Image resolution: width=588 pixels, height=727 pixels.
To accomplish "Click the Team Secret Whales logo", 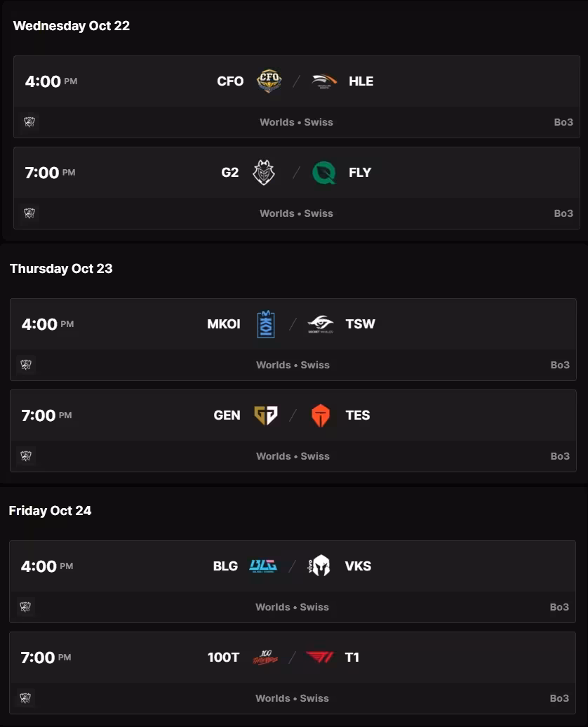I will pos(321,324).
